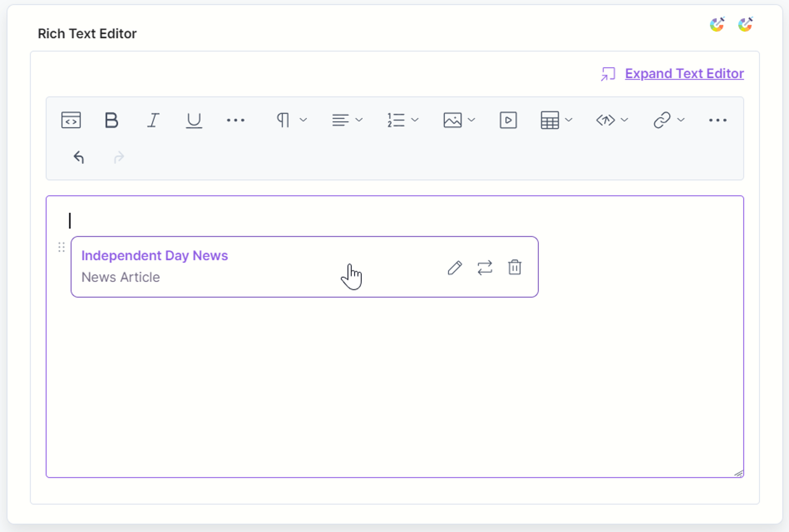
Task: Click the 'News Article' text in embedded card
Action: coord(121,277)
